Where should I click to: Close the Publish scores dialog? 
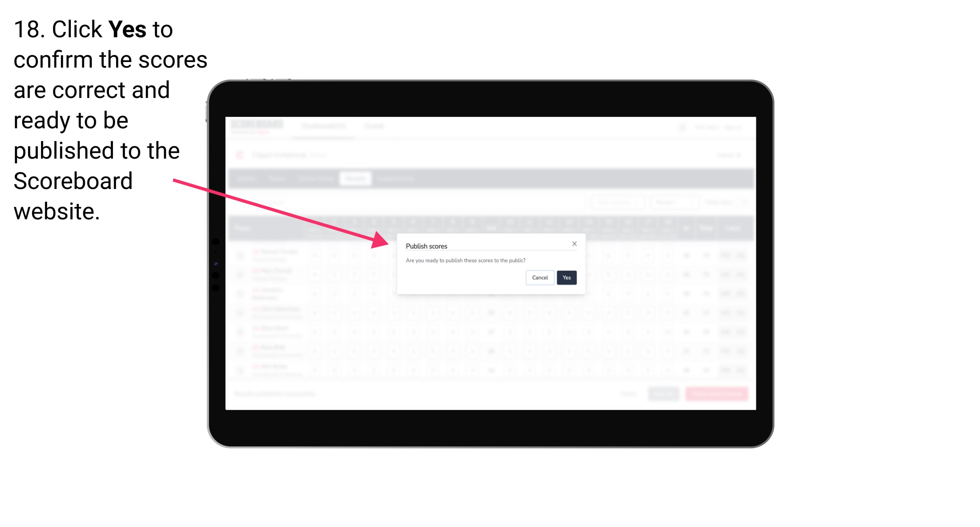click(x=574, y=244)
